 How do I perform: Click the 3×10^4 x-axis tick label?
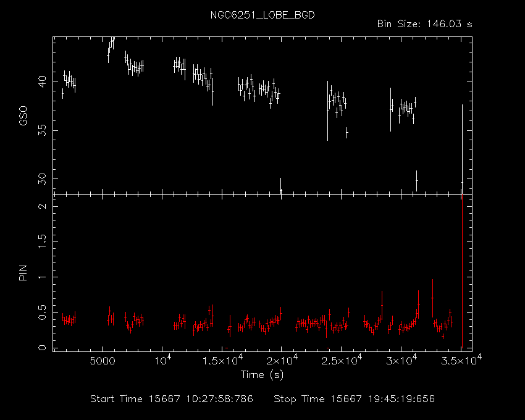401,360
